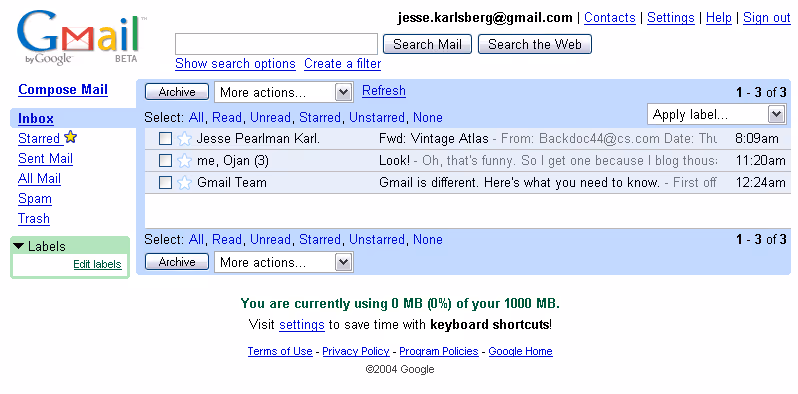Select None in the top Select row
This screenshot has width=798, height=394.
pyautogui.click(x=428, y=118)
